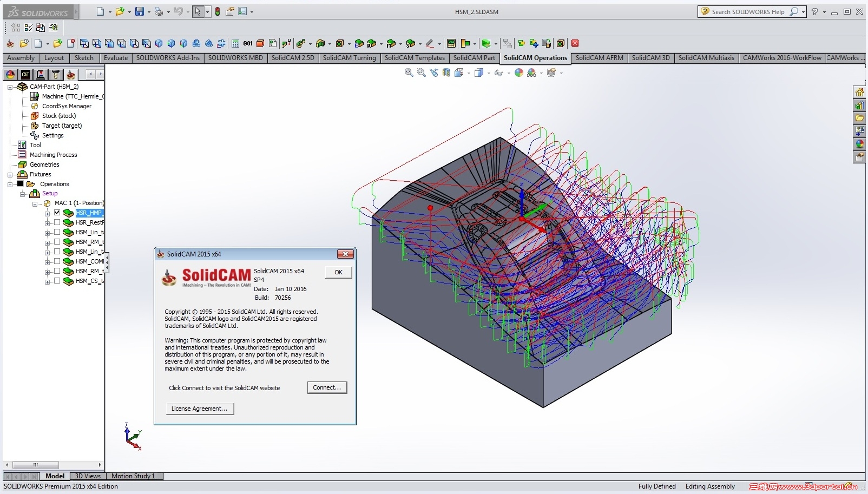868x494 pixels.
Task: Click the Options icon in title toolbar
Action: pyautogui.click(x=242, y=11)
